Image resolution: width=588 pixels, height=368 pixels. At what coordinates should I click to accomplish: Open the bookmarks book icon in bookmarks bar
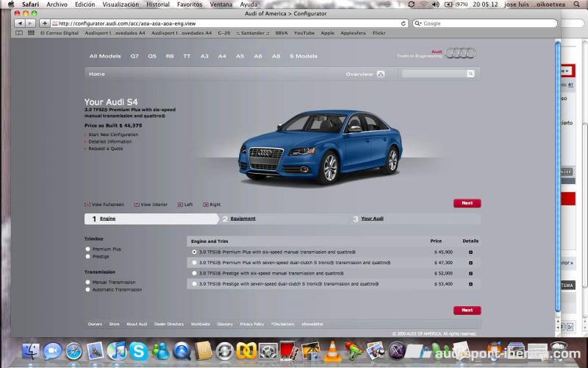[x=19, y=33]
